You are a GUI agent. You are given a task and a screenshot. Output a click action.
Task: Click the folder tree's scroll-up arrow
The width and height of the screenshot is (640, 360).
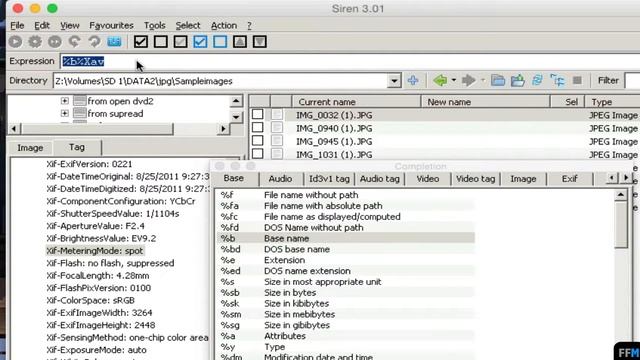pyautogui.click(x=236, y=101)
